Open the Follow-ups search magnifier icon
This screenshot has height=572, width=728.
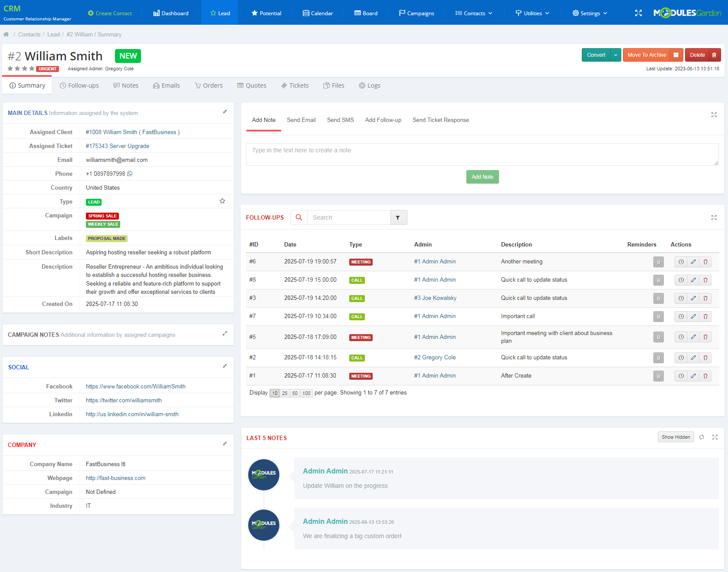pos(298,217)
